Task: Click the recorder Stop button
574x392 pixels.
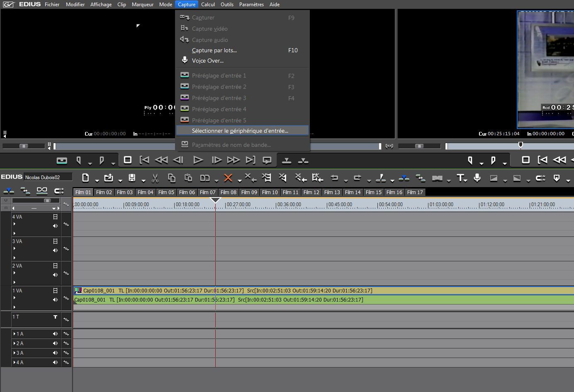Action: (525, 160)
